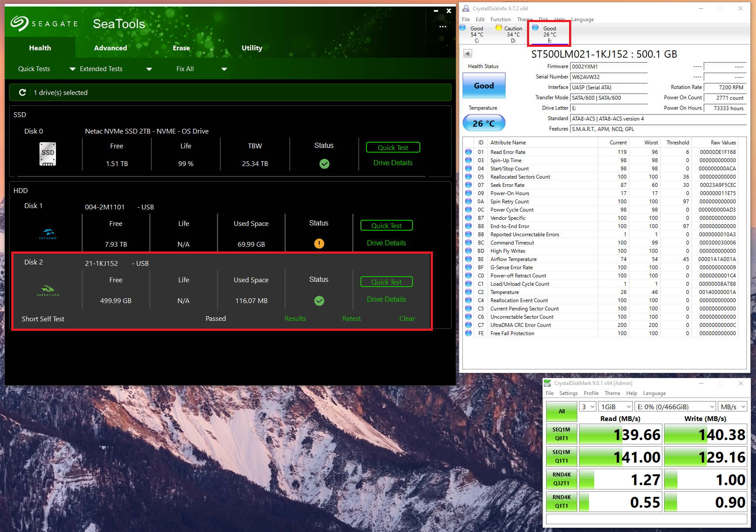This screenshot has height=532, width=756.
Task: Click the SSD icon for Disk 0
Action: point(48,154)
